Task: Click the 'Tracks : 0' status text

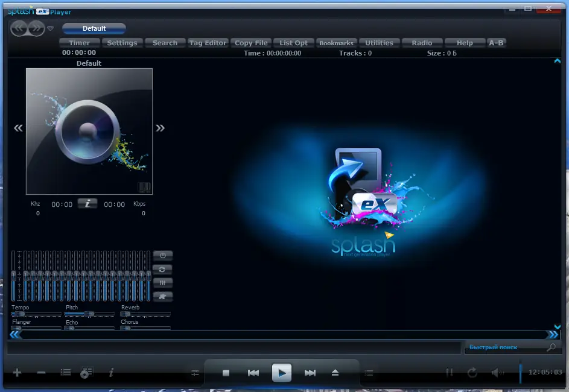Action: pos(355,53)
